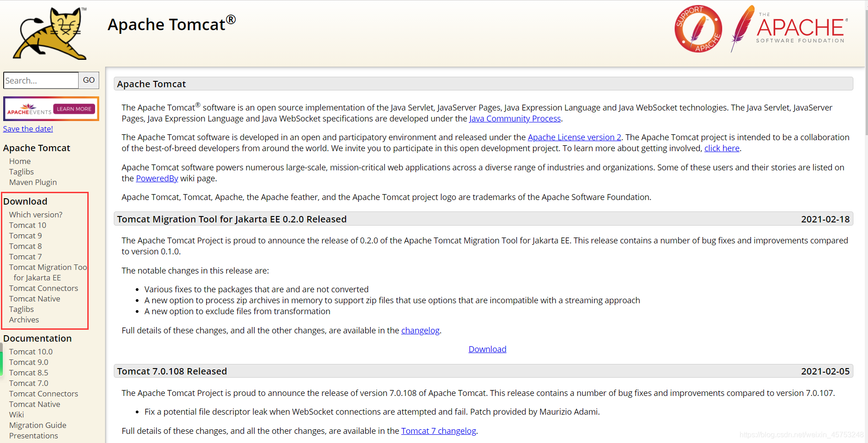Open the Tomcat 7 changelog link
868x443 pixels.
[x=439, y=431]
